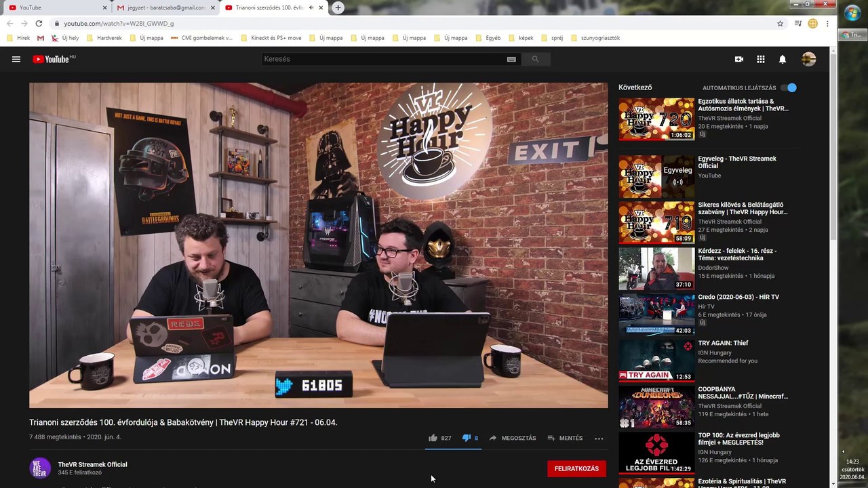Switch to the first YouTube tab
868x488 pixels.
[56, 7]
